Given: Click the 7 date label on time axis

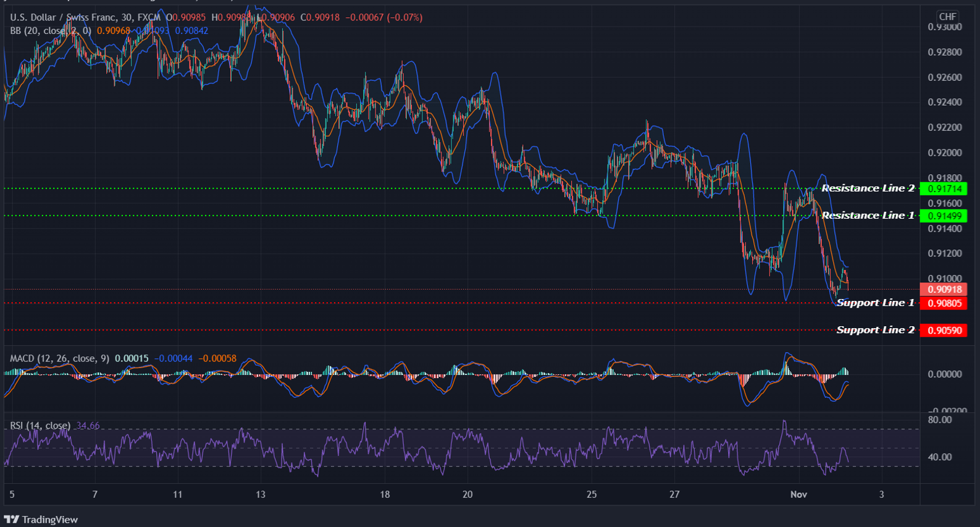Looking at the screenshot, I should coord(94,494).
